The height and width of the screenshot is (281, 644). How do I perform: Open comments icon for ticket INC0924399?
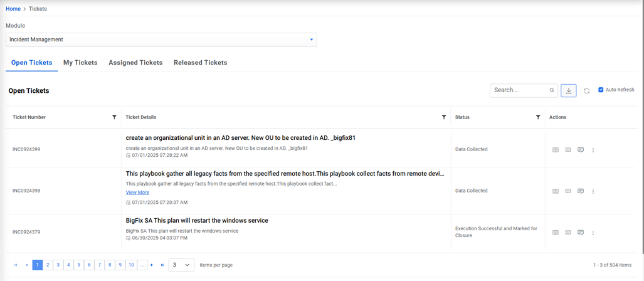pos(581,150)
